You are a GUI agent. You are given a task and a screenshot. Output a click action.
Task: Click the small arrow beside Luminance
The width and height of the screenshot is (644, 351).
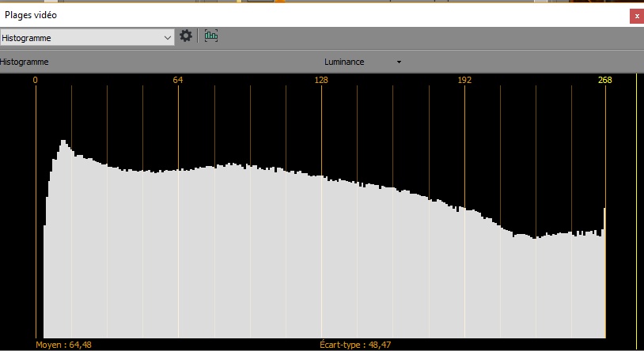[x=399, y=62]
